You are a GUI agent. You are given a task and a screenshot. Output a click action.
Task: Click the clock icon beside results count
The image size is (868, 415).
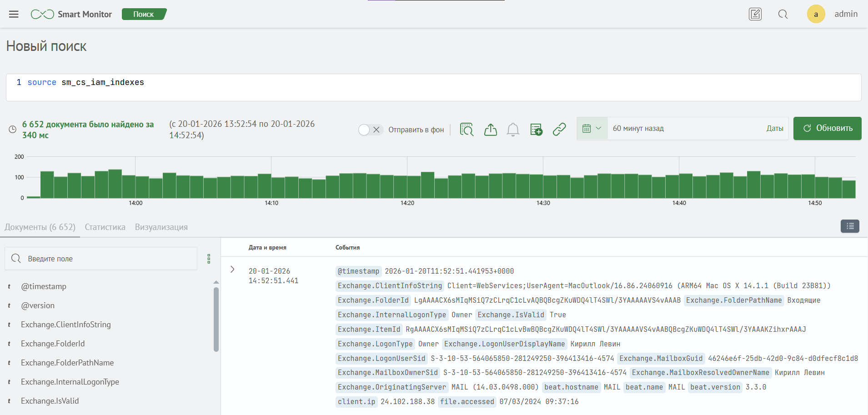(13, 130)
